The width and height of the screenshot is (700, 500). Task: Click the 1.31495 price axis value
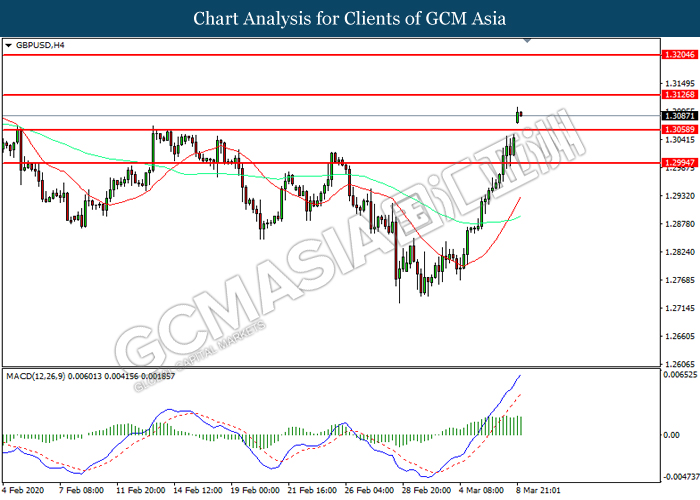point(680,83)
